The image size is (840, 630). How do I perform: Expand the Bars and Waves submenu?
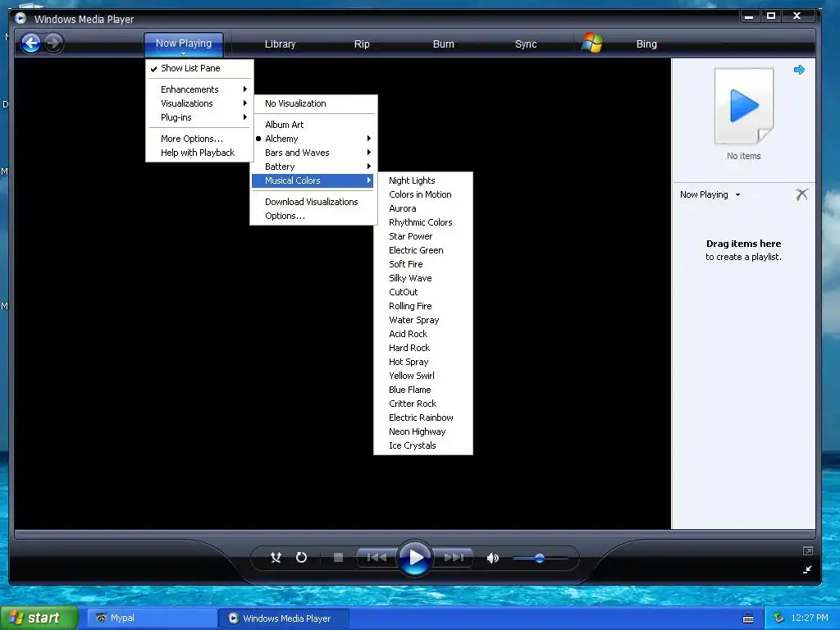(314, 153)
